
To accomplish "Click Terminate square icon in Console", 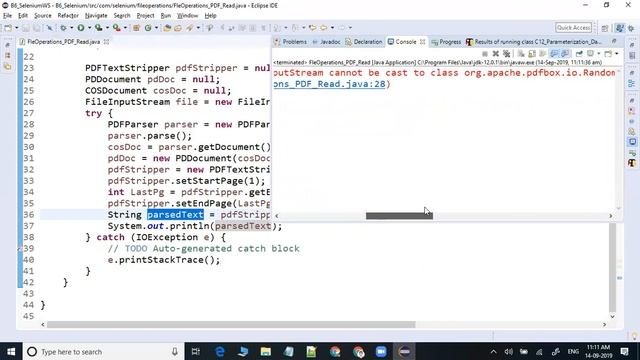I will click(485, 53).
